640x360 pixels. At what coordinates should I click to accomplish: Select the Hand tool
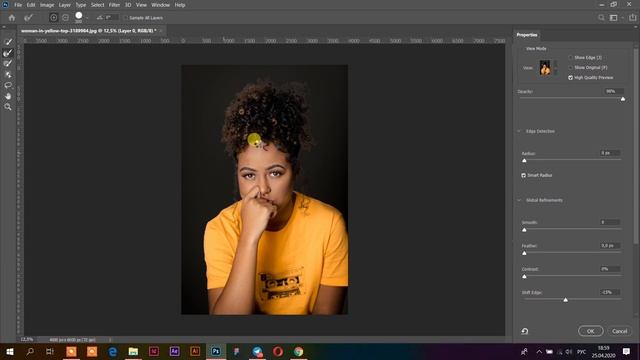tap(8, 96)
